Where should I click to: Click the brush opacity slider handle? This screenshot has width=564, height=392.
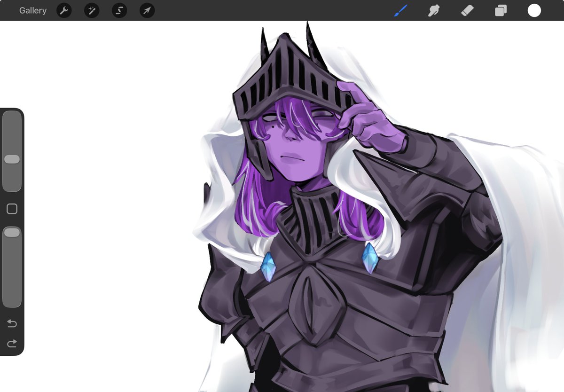(x=12, y=232)
